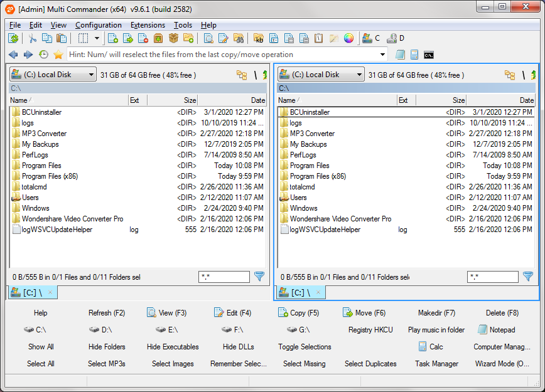Open the View menu
The width and height of the screenshot is (545, 392).
coord(58,25)
